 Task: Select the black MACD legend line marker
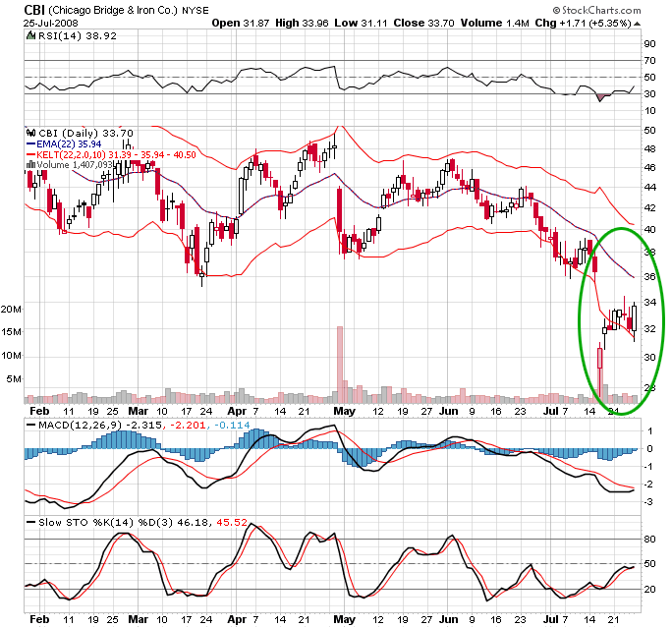[30, 426]
